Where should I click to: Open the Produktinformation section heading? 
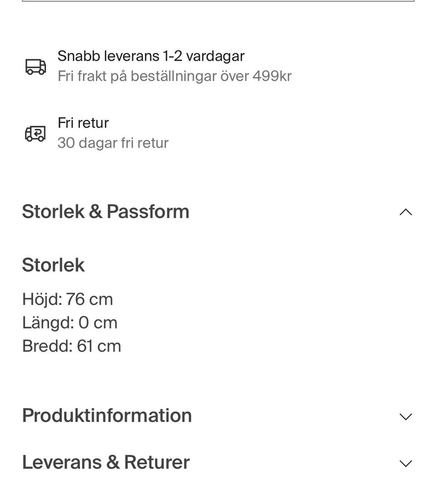[107, 415]
